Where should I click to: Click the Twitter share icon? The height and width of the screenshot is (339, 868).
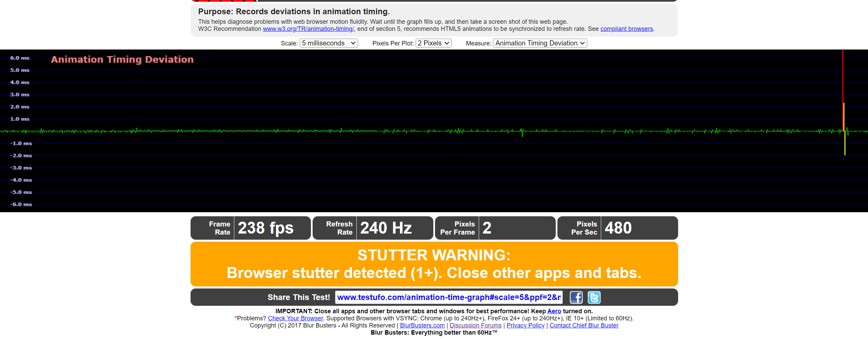594,297
